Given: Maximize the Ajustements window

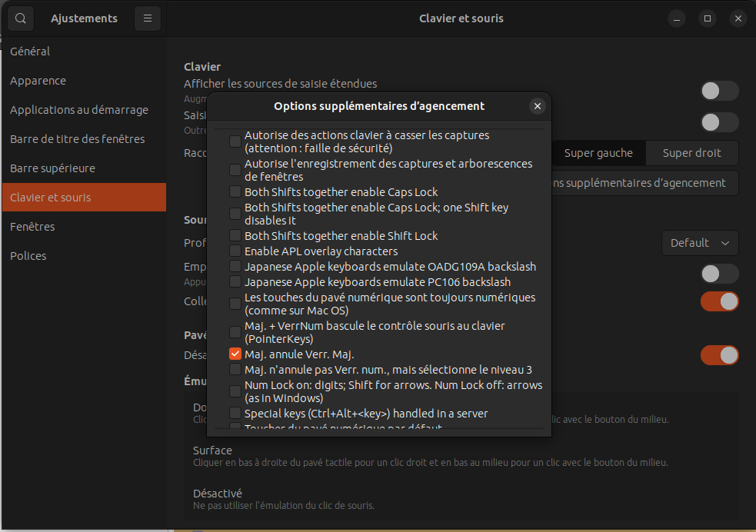Looking at the screenshot, I should 708,18.
